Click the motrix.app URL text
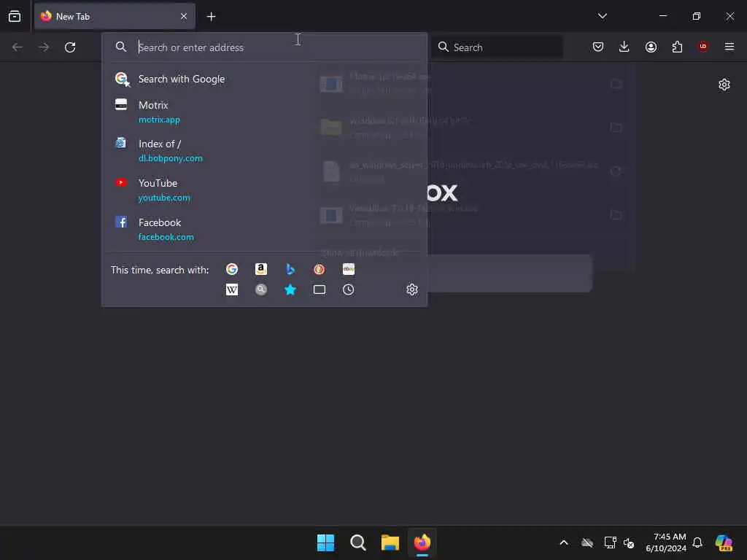 point(159,120)
